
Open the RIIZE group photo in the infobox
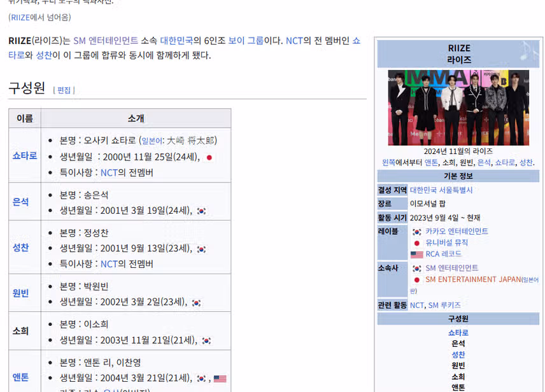tap(458, 108)
